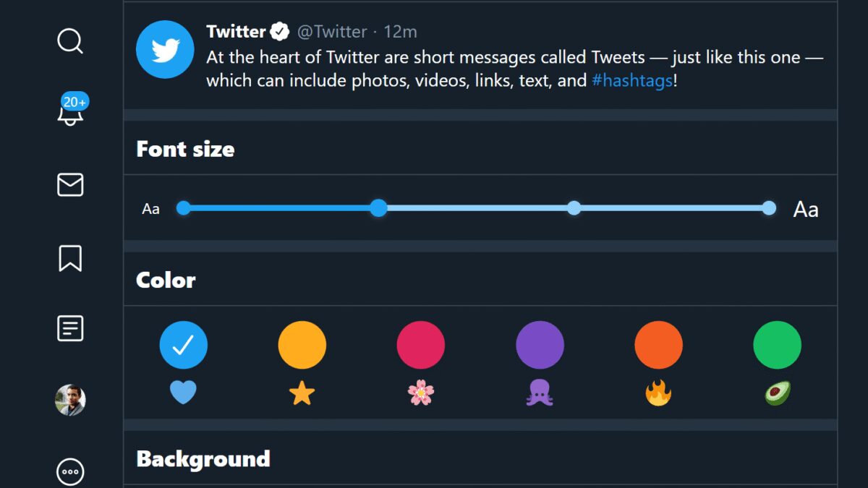Click the small Aa font size label
This screenshot has width=868, height=488.
[x=150, y=209]
